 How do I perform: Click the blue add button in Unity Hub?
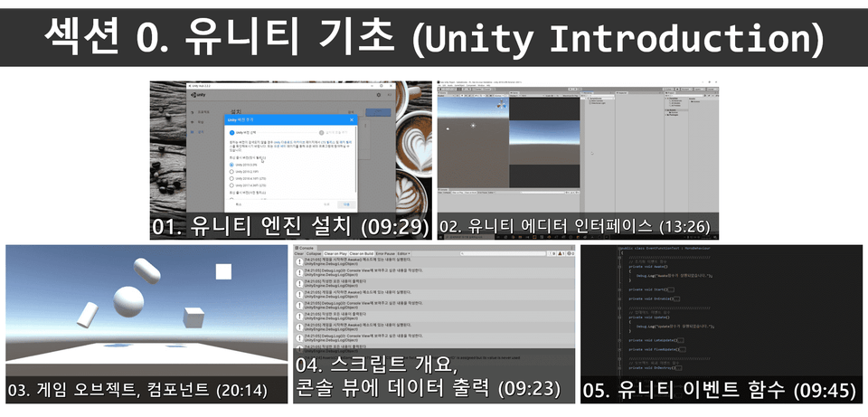(x=378, y=112)
